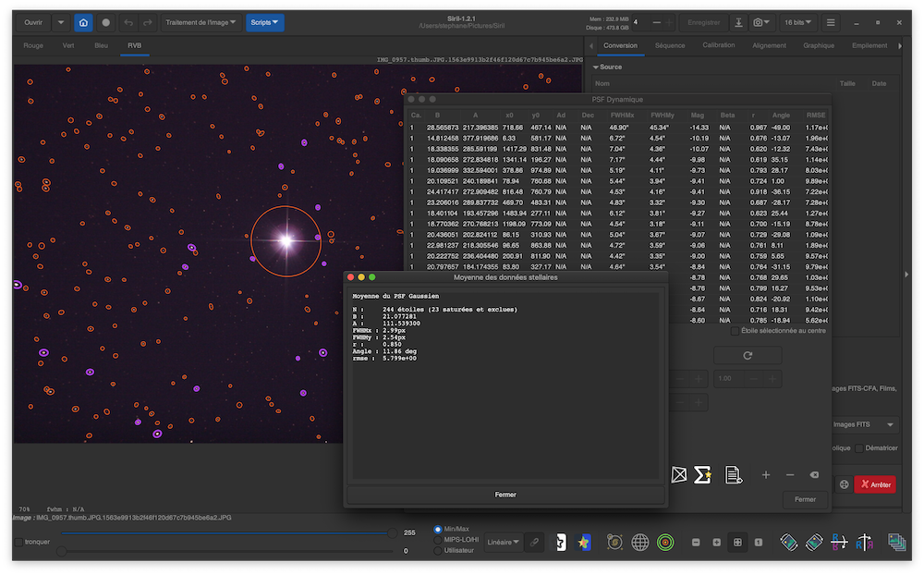
Task: Switch to the Calibration tab
Action: point(718,44)
